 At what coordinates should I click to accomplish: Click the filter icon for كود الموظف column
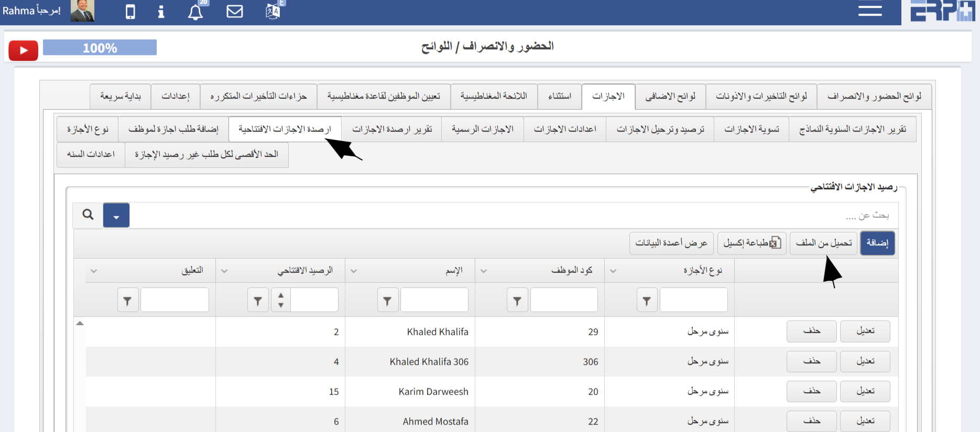pyautogui.click(x=517, y=300)
